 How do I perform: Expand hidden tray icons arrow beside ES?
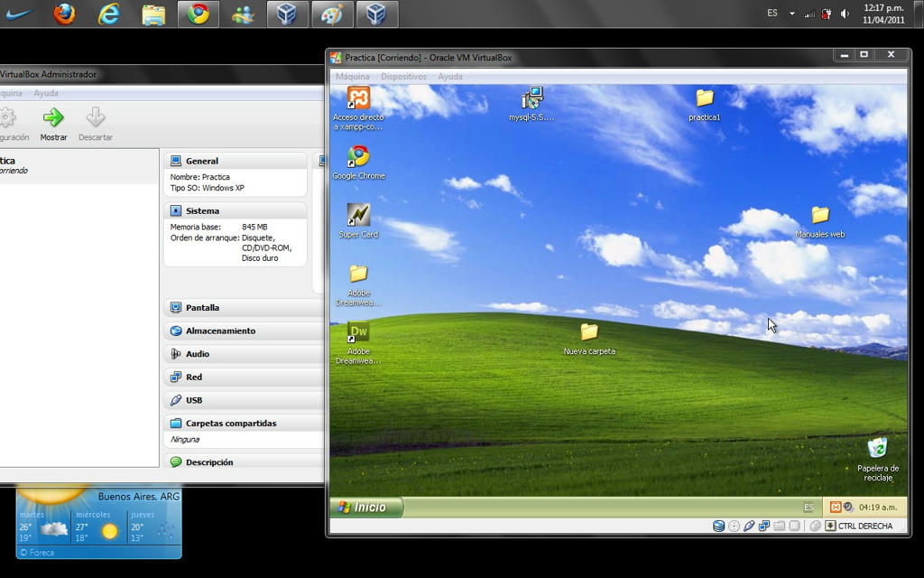791,13
